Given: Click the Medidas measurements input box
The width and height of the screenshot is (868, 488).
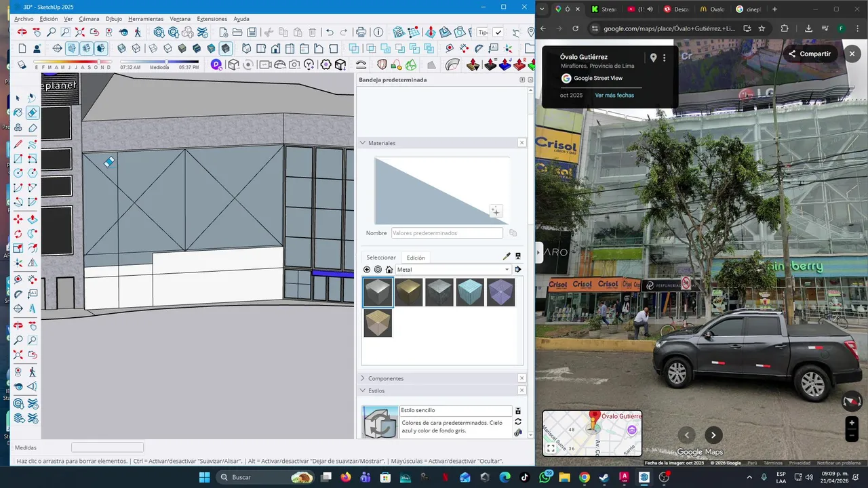Looking at the screenshot, I should (107, 447).
